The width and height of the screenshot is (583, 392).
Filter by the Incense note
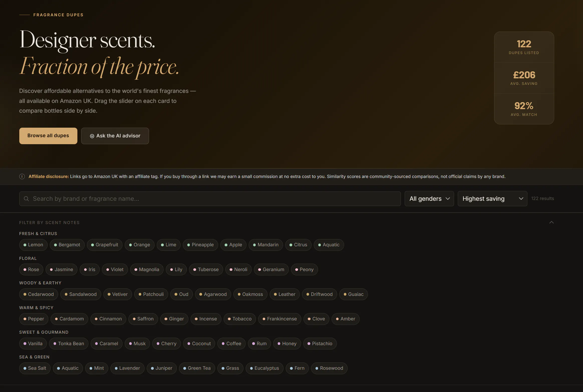click(206, 319)
